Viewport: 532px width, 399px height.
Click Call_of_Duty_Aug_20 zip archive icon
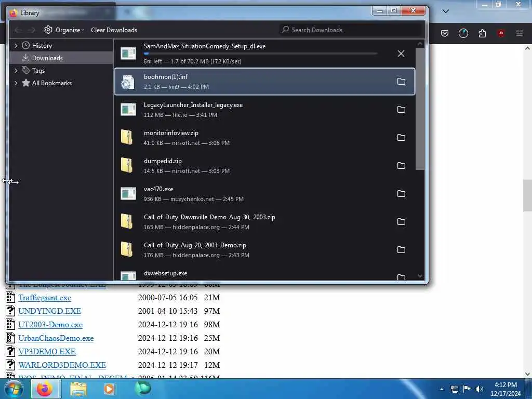point(127,250)
